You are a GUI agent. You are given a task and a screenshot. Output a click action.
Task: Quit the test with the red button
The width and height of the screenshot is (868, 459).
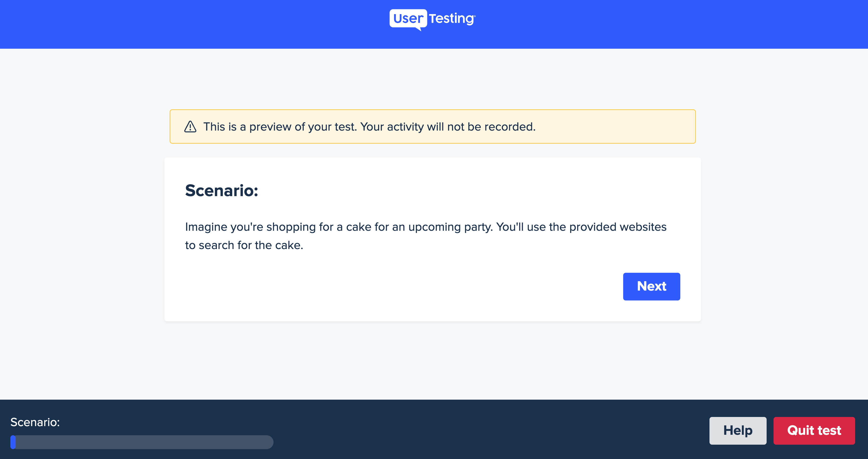[x=814, y=430]
